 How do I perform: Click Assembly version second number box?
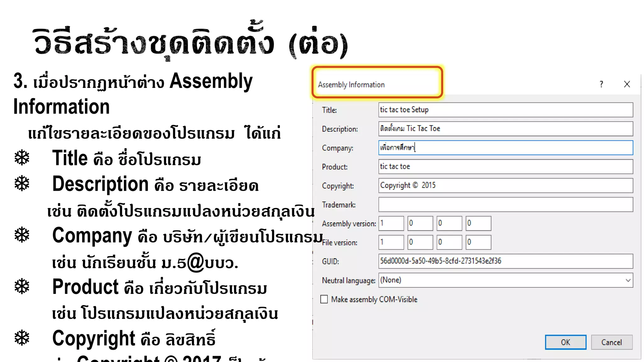(x=420, y=223)
